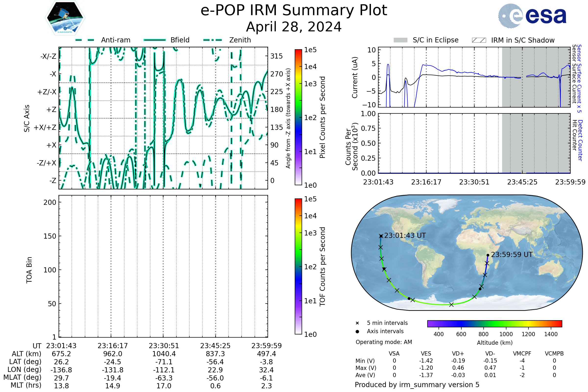
Task: Click the Axis intervals dot legend marker
Action: (x=357, y=331)
